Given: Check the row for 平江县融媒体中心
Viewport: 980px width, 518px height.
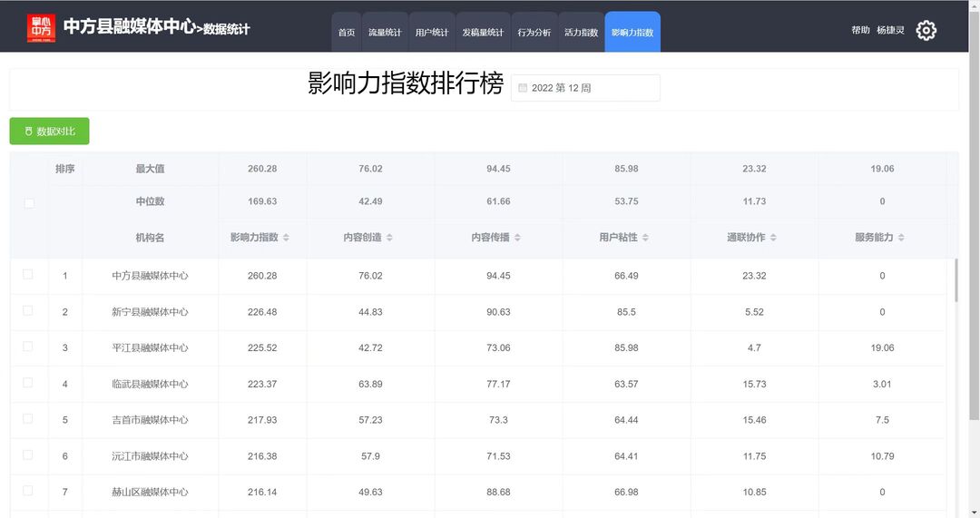Looking at the screenshot, I should click(27, 347).
